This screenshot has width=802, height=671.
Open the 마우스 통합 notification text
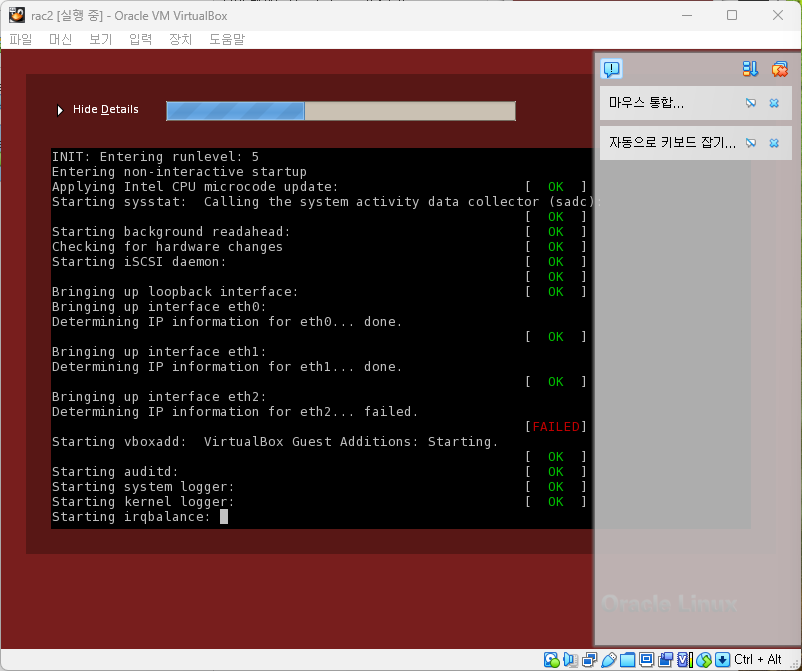[646, 103]
